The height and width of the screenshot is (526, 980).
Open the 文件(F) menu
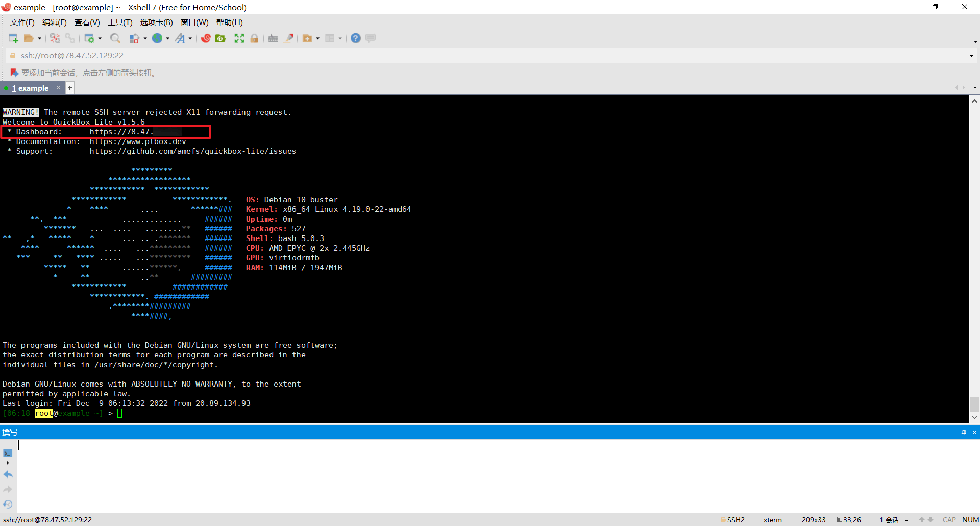click(22, 22)
